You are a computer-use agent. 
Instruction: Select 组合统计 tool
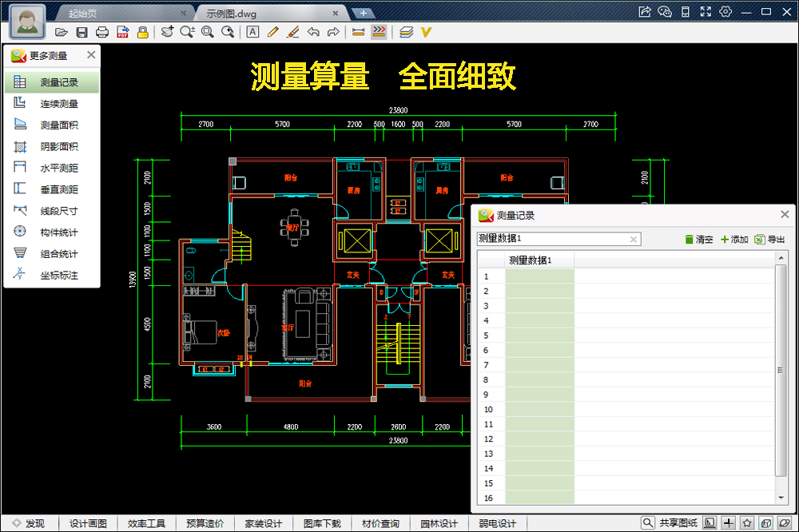[52, 253]
